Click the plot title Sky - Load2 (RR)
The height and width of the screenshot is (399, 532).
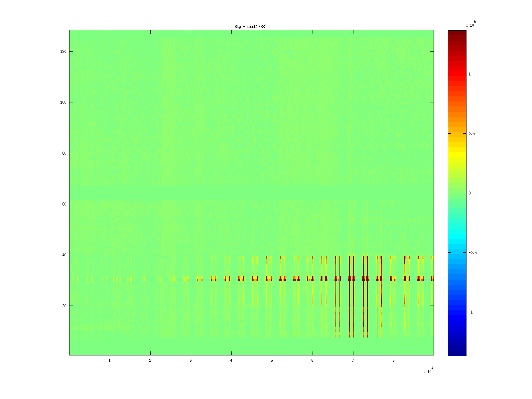(251, 27)
